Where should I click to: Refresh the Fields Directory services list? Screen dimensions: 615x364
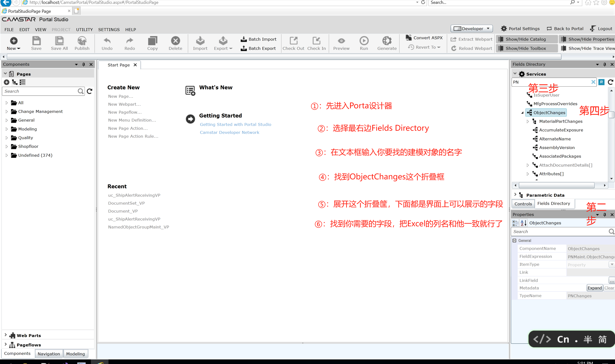pyautogui.click(x=610, y=82)
